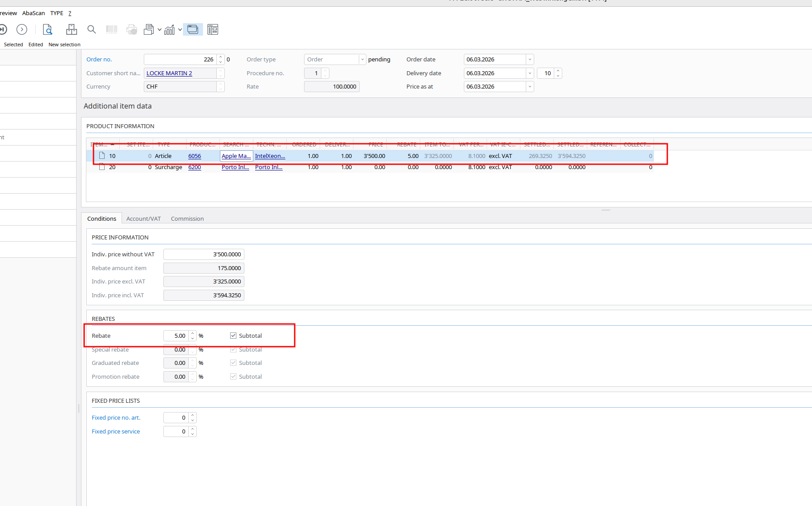Click the layout panel icon in toolbar
The image size is (812, 506).
pos(213,30)
